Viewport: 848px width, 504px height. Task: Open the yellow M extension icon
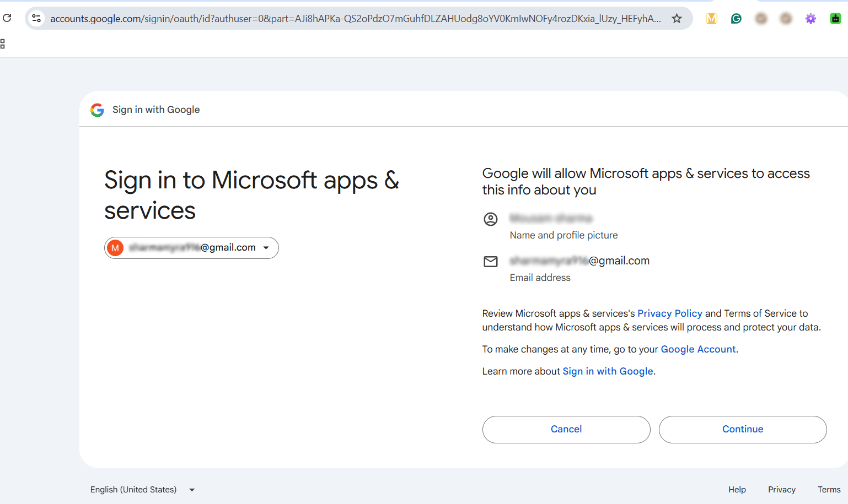pyautogui.click(x=711, y=18)
